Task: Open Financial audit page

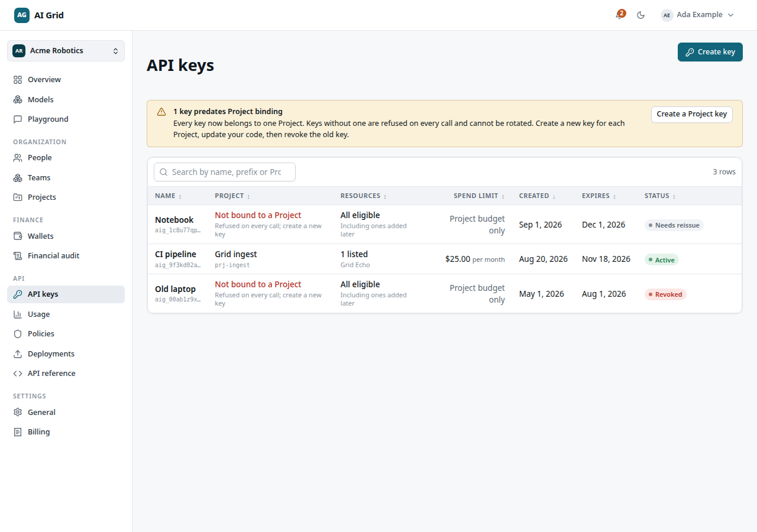Action: (66, 256)
